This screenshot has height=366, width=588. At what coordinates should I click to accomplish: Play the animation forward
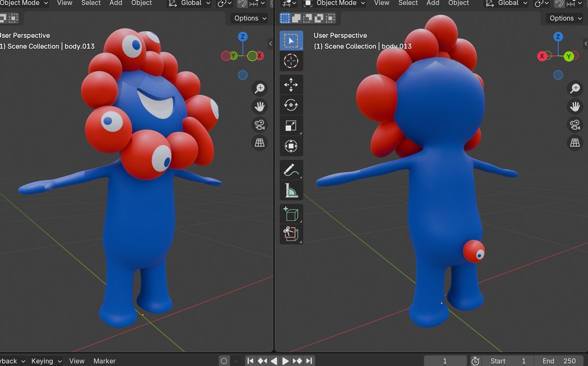(285, 361)
